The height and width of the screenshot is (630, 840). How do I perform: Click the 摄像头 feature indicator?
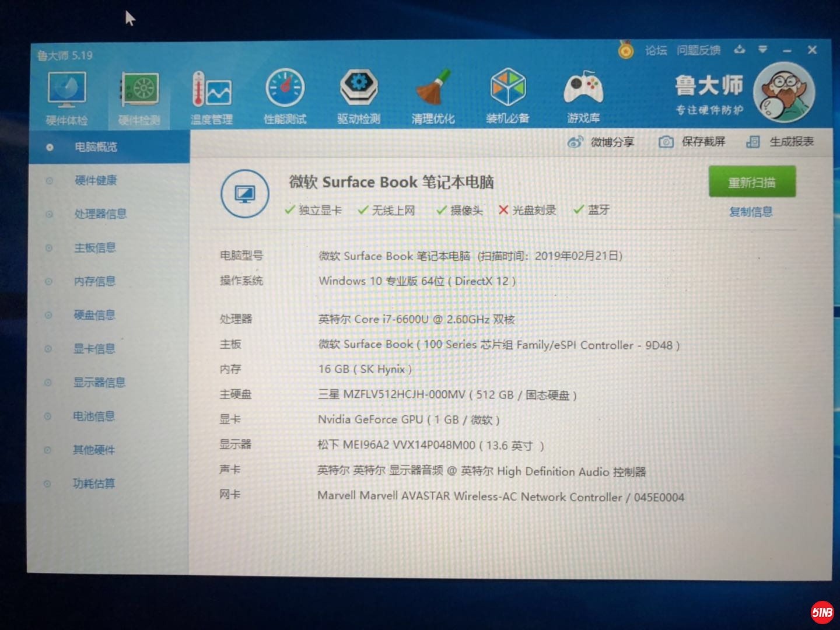click(460, 210)
